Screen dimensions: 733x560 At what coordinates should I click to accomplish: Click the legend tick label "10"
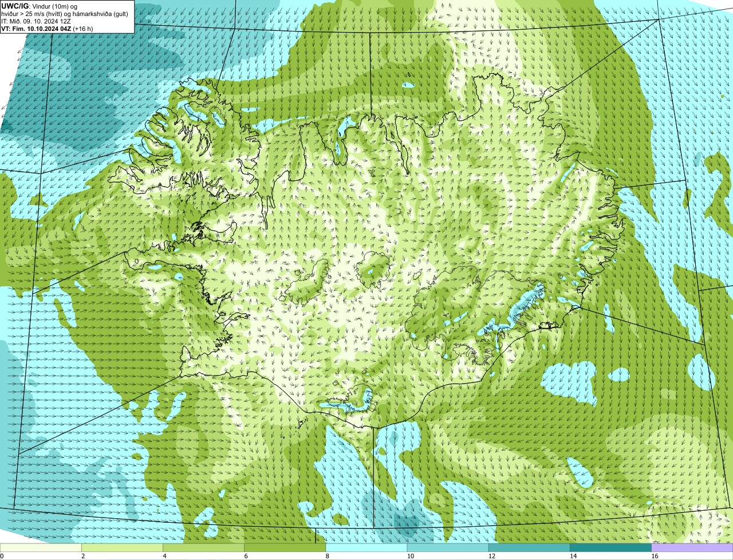click(x=410, y=556)
